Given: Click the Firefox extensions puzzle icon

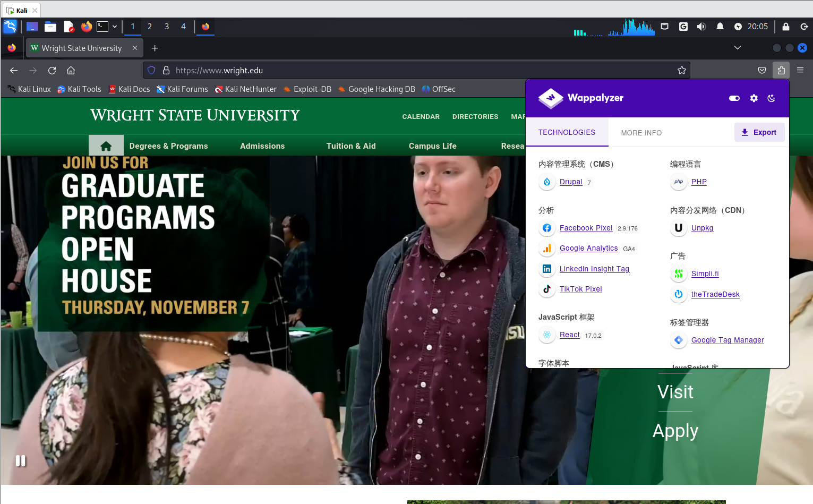Looking at the screenshot, I should pyautogui.click(x=781, y=70).
